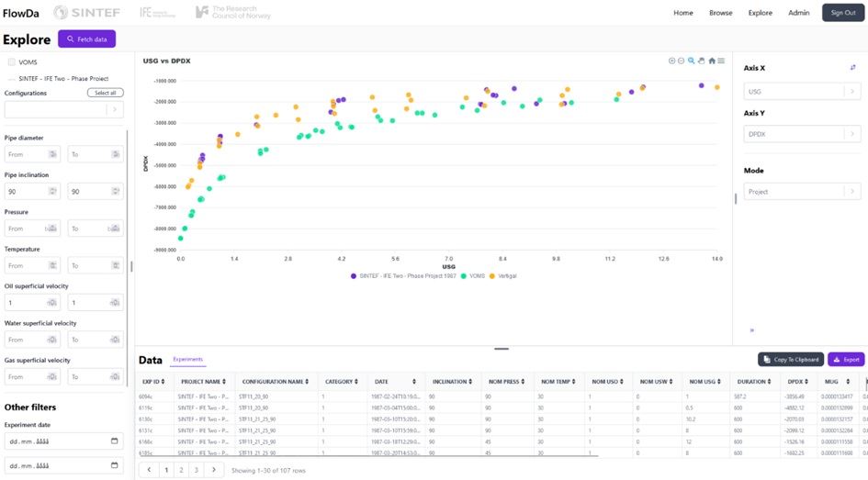Viewport: 868px width, 480px height.
Task: Activate the selection zoom magnifier tool
Action: pyautogui.click(x=692, y=61)
